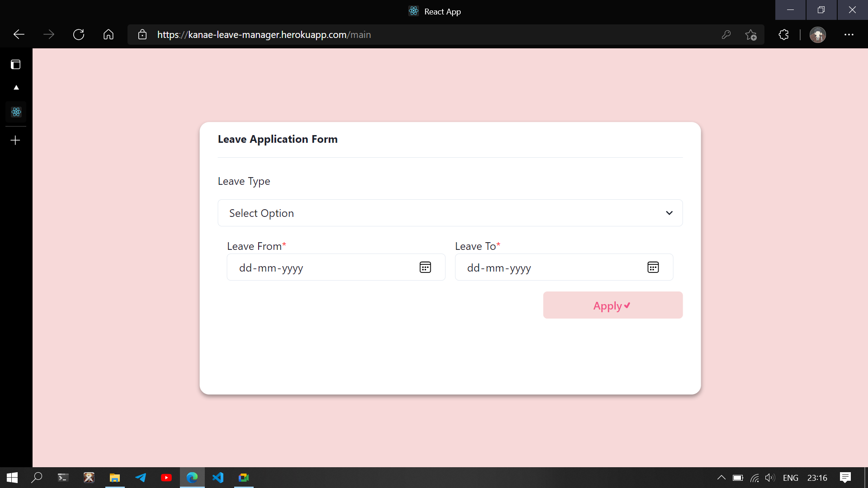Switch to the React App tab

click(x=16, y=112)
